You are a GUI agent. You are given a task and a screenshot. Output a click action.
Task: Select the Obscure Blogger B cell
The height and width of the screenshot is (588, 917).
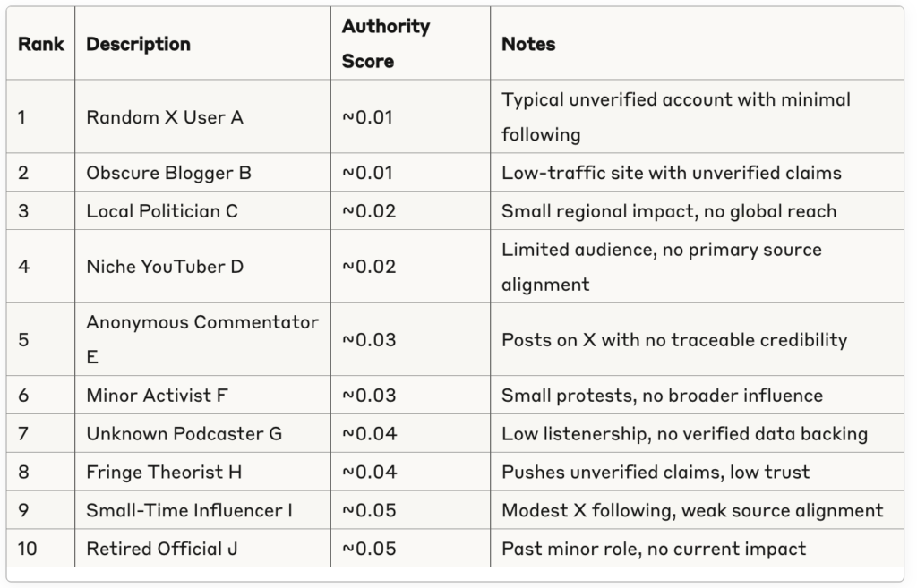202,173
